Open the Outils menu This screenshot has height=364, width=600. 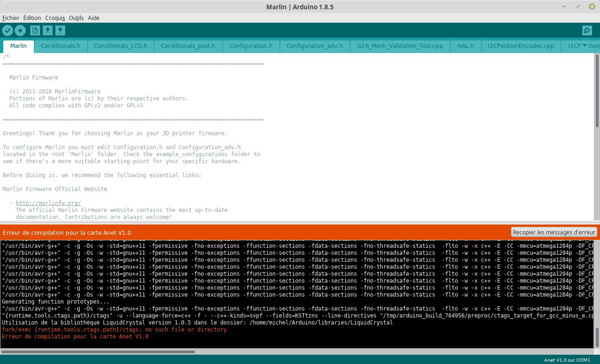click(76, 18)
